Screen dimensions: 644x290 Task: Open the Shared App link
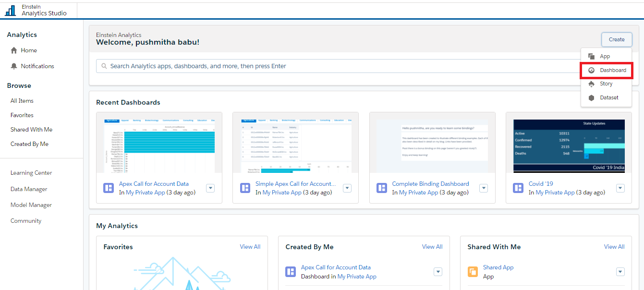pos(498,267)
